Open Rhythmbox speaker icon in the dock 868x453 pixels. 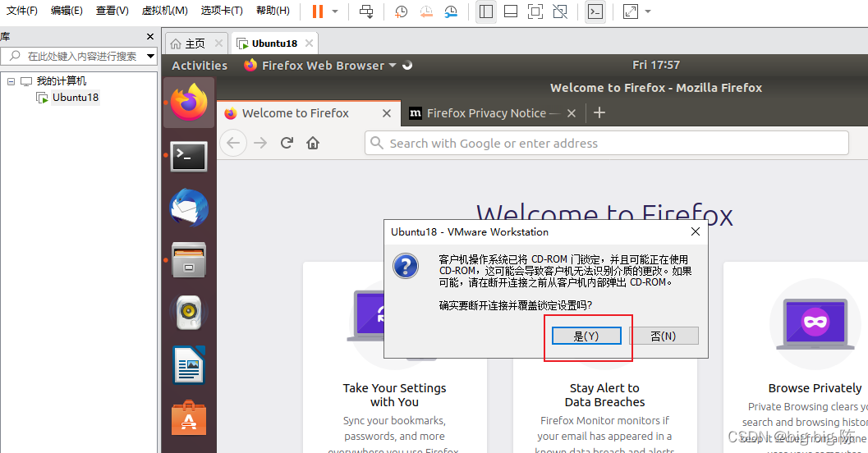(189, 311)
